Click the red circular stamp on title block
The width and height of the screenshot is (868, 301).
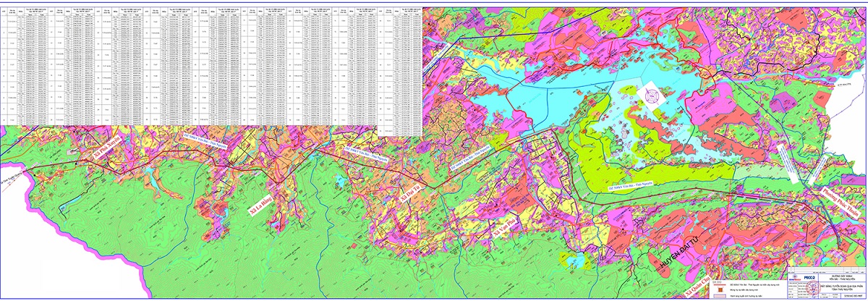tap(814, 288)
